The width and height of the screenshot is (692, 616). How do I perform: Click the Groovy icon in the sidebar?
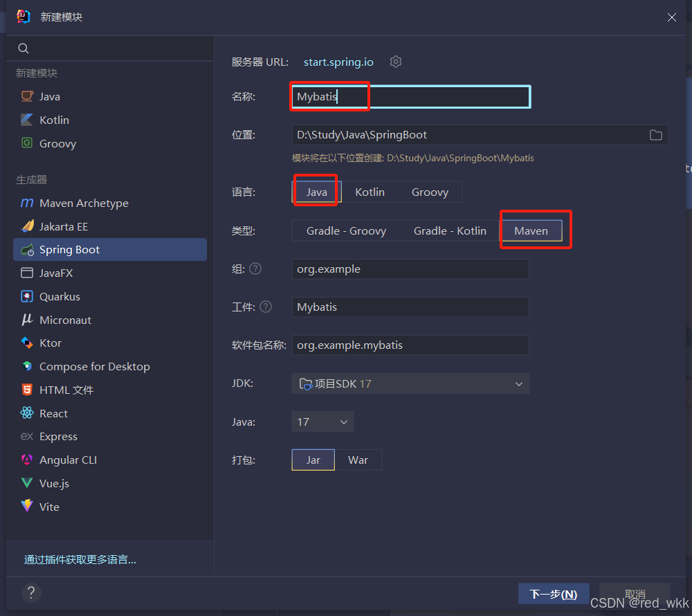pyautogui.click(x=27, y=143)
